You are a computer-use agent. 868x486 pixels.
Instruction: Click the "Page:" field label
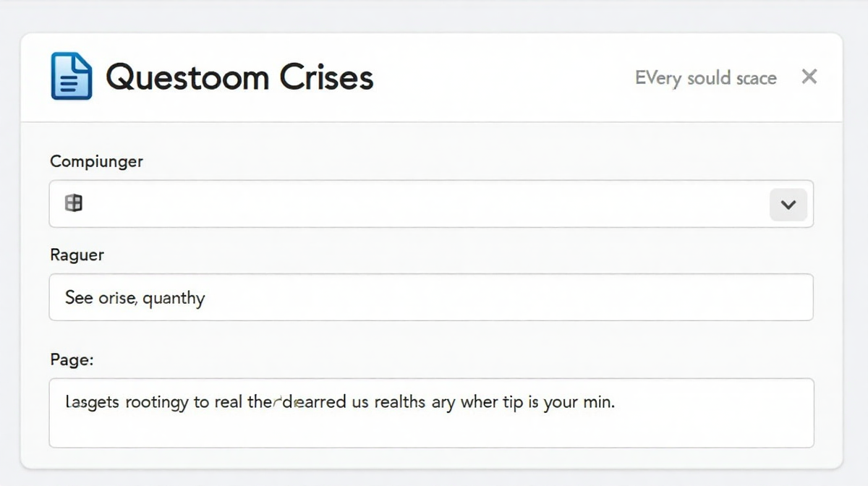(72, 359)
